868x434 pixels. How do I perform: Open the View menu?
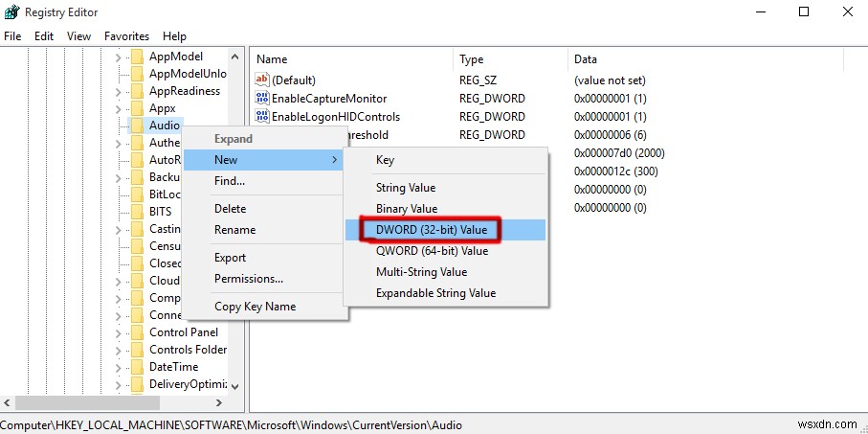coord(78,36)
